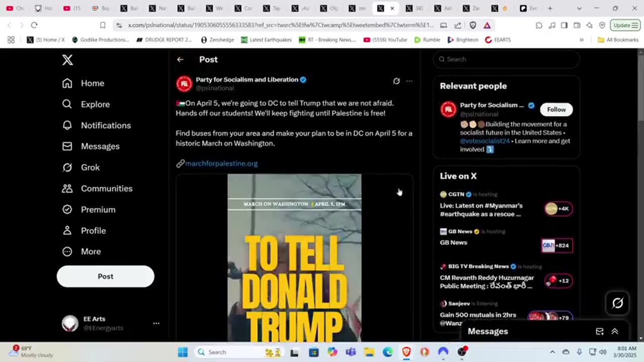Click the x.com address bar URL
The width and height of the screenshot is (644, 362).
click(x=280, y=25)
